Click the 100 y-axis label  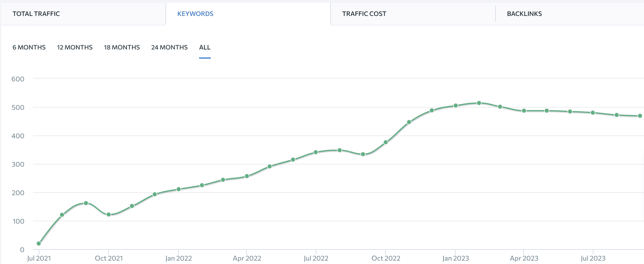(x=18, y=221)
